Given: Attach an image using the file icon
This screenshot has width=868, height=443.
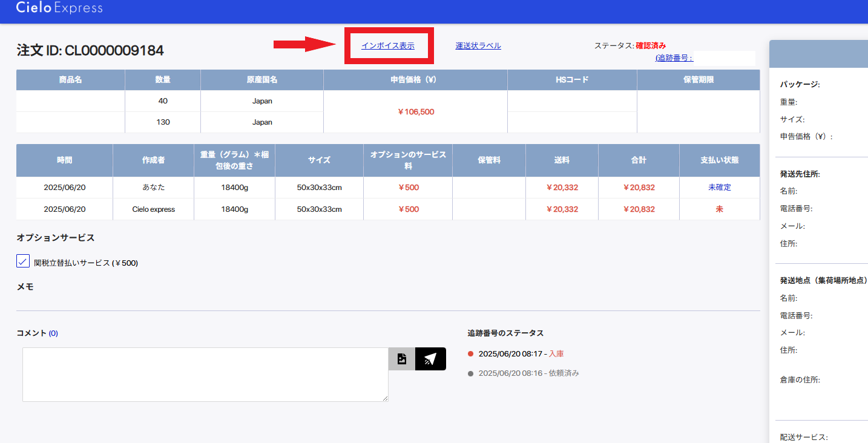Looking at the screenshot, I should (x=402, y=359).
